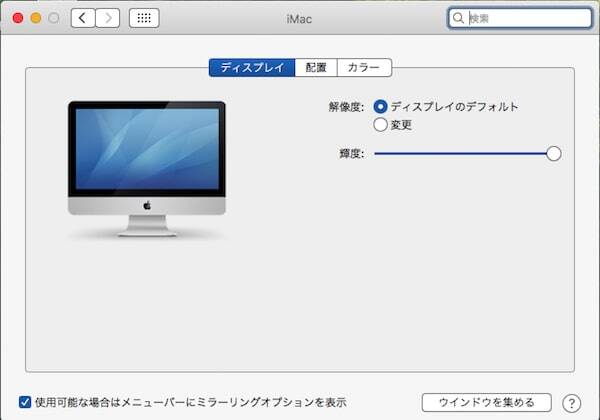The height and width of the screenshot is (420, 600).
Task: Toggle the mirroring options in menu bar checkbox
Action: 25,402
